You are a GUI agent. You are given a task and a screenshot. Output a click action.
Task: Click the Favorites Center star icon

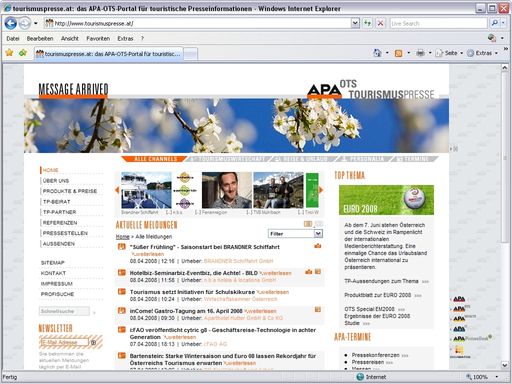click(9, 53)
